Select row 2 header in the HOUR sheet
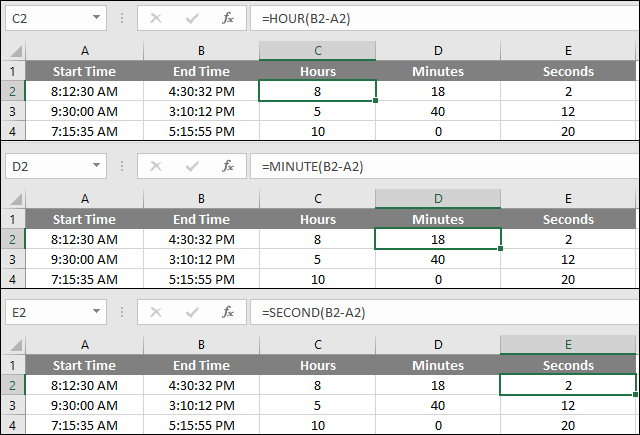The image size is (640, 435). [x=13, y=91]
